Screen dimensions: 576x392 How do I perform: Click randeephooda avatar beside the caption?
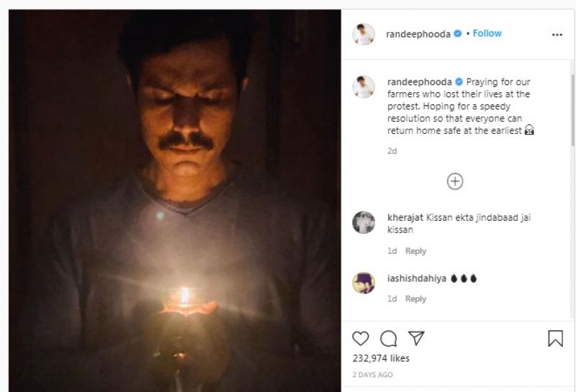[364, 86]
